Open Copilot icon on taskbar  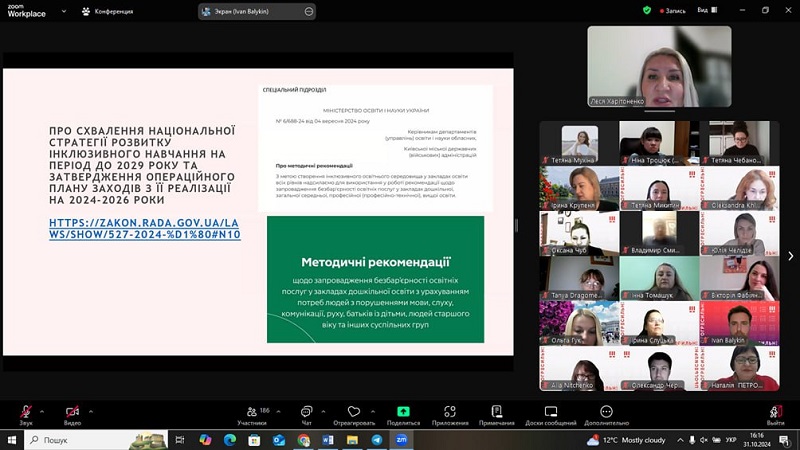205,440
